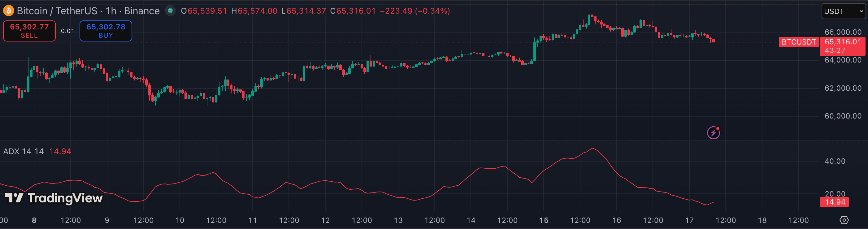The image size is (868, 229).
Task: Click the BUY 65,302.78 button
Action: click(106, 31)
